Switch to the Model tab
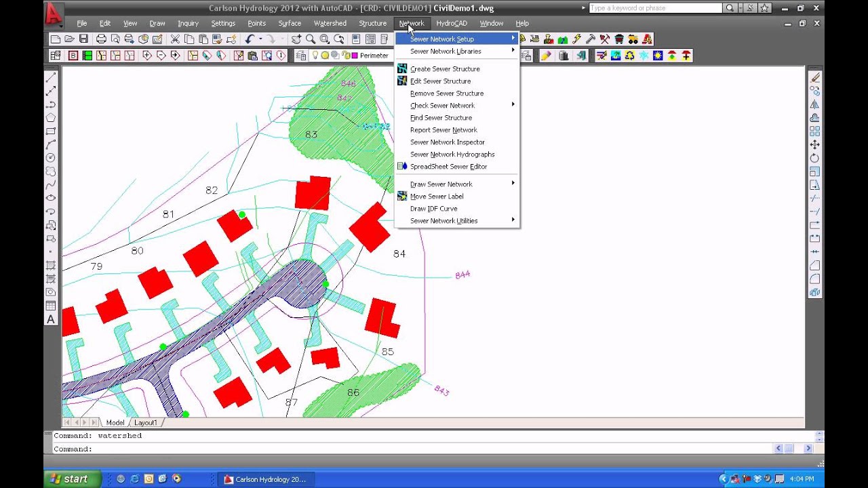The width and height of the screenshot is (868, 488). [x=115, y=422]
